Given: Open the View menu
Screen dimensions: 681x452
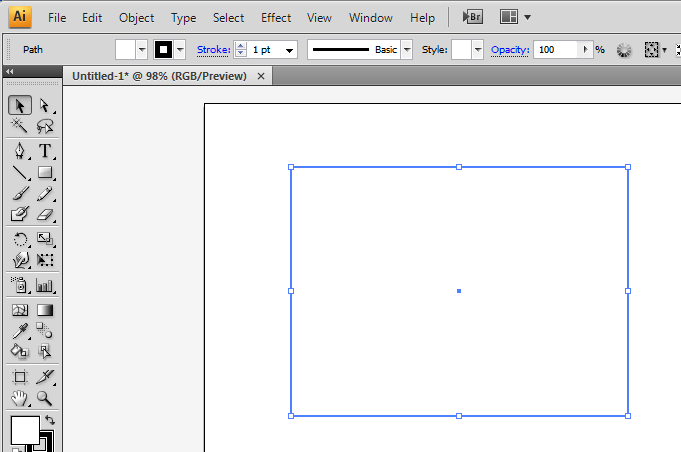Looking at the screenshot, I should point(319,18).
